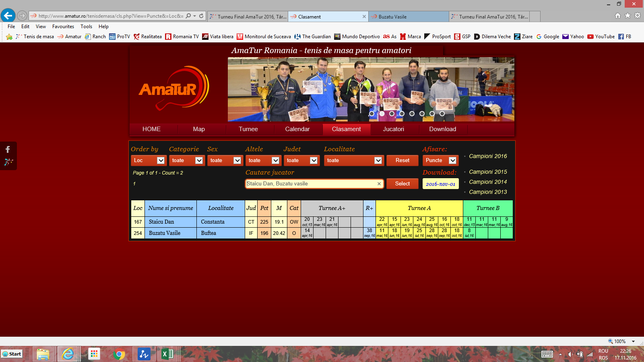This screenshot has width=644, height=362.
Task: Select the fifth slideshow dot
Action: [412, 114]
